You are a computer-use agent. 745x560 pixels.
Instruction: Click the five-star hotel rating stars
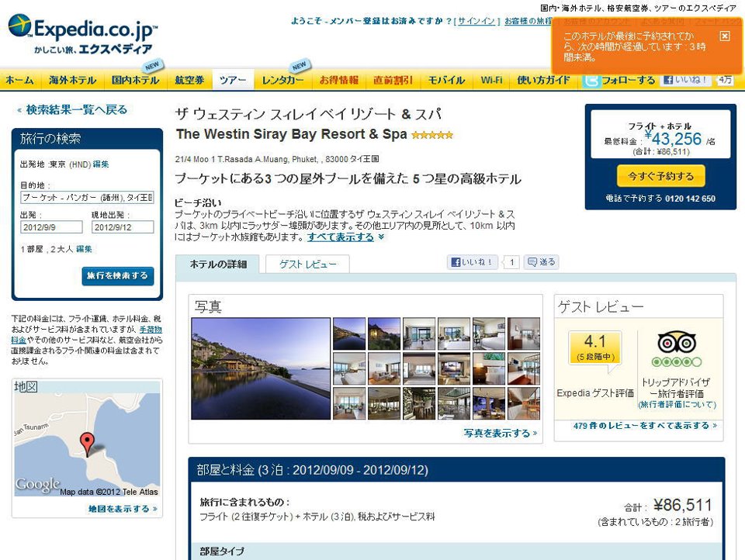[x=432, y=136]
